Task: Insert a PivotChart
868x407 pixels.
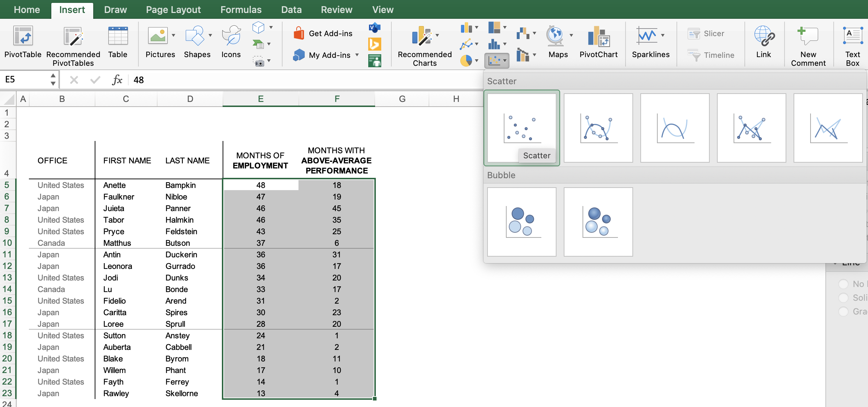Action: 598,43
